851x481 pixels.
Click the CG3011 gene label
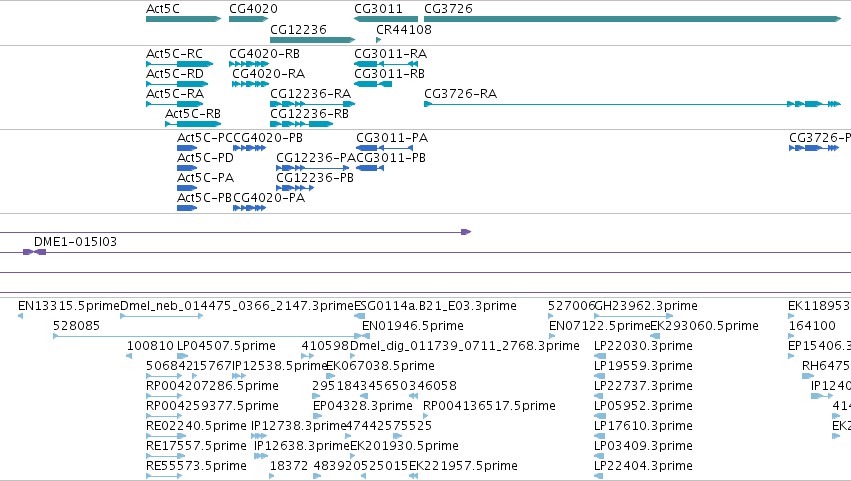[378, 9]
